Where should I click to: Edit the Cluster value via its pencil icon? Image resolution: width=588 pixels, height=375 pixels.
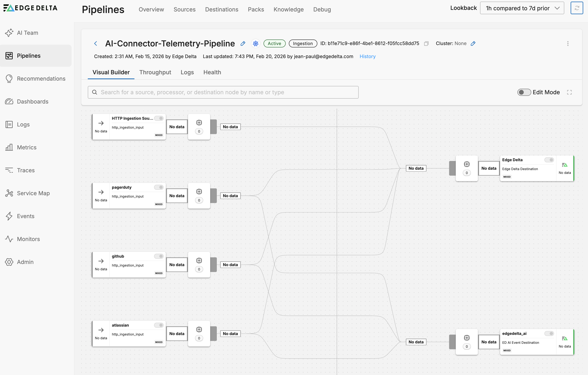[x=473, y=43]
